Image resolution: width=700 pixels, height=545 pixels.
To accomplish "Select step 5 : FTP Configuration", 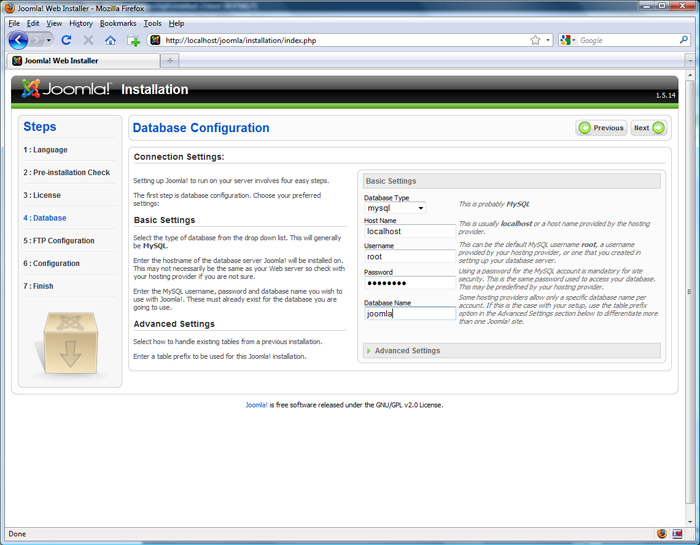I will (x=59, y=241).
